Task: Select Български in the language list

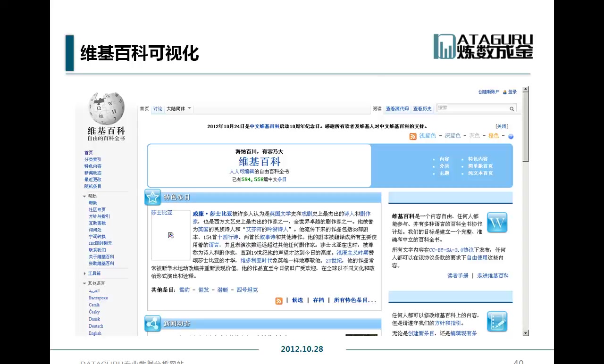Action: [98, 298]
